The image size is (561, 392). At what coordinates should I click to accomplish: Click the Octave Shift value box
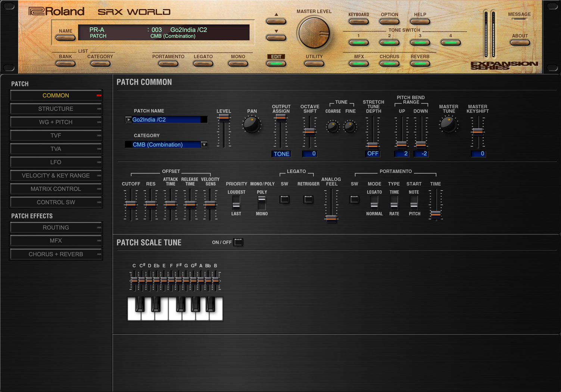tap(309, 154)
